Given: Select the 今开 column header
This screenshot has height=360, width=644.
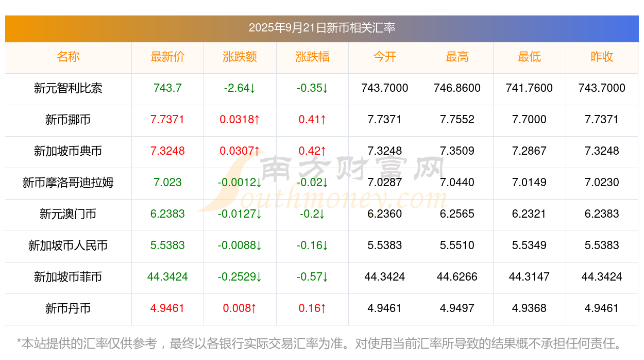Looking at the screenshot, I should tap(385, 57).
